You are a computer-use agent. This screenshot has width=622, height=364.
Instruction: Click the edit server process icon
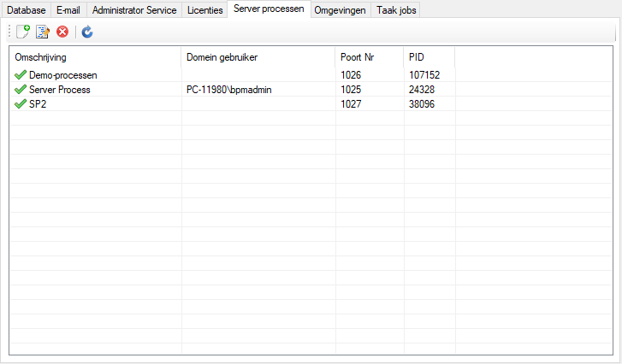click(43, 32)
